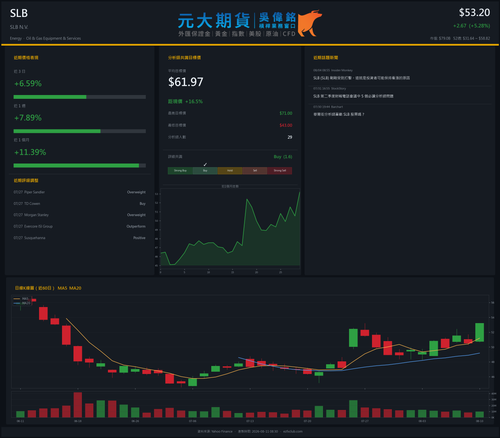
Task: Click the checkmark above the rating bar
Action: pyautogui.click(x=205, y=164)
